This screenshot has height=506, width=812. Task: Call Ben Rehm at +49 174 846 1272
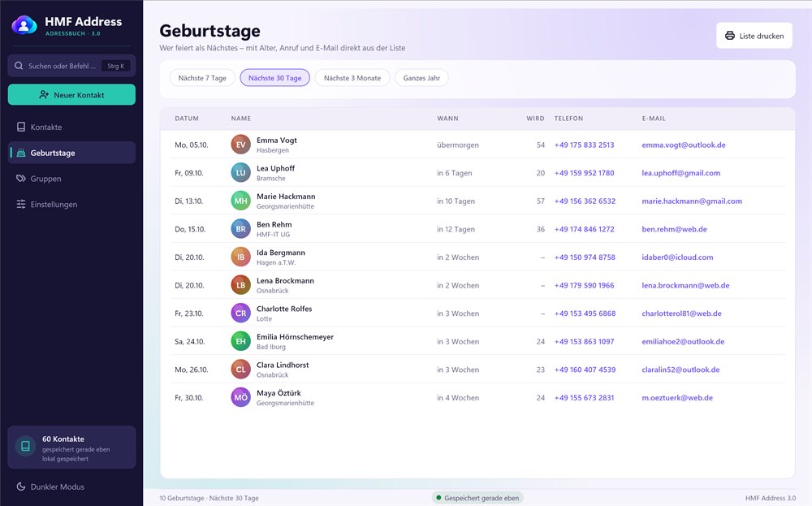584,229
